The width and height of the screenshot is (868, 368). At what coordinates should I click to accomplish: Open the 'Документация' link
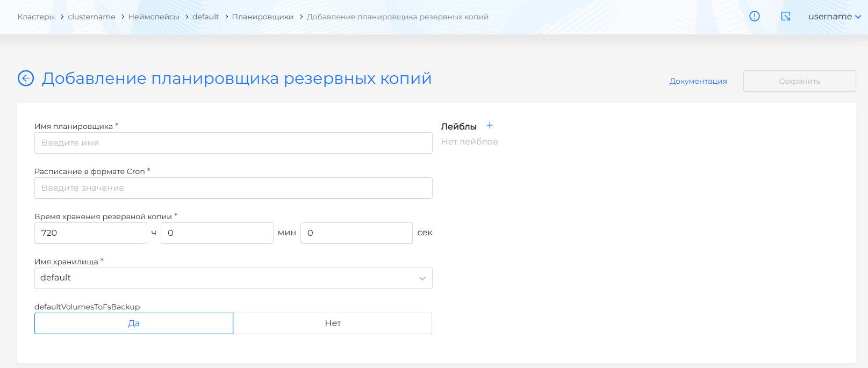(x=698, y=81)
